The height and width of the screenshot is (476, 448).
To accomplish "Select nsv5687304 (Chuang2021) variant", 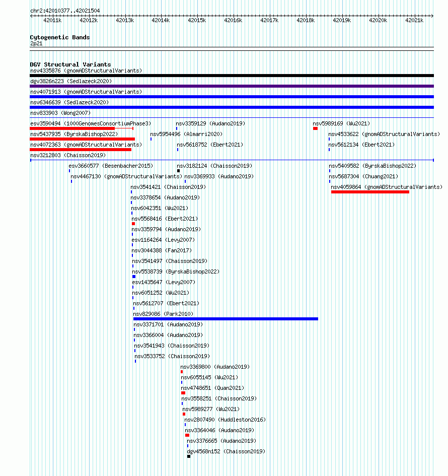I will point(363,176).
